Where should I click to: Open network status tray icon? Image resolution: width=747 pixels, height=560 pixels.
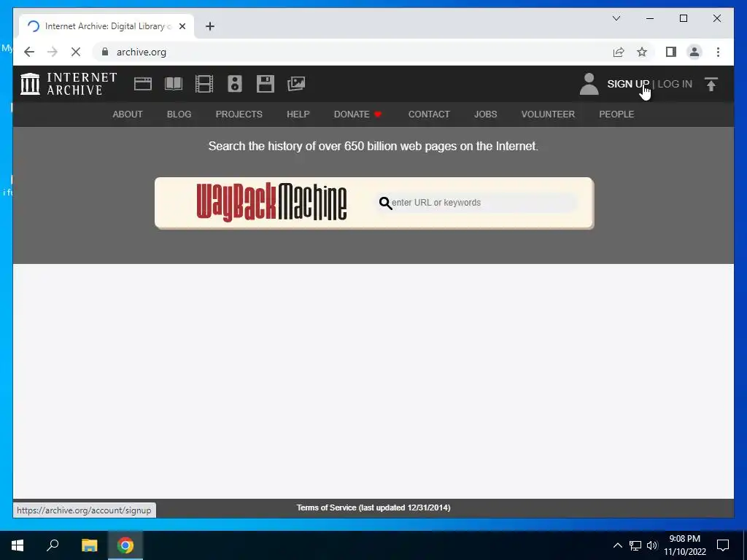(x=635, y=545)
